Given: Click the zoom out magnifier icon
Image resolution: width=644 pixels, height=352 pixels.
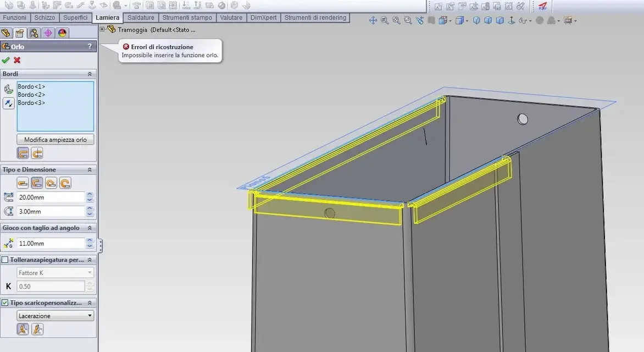Looking at the screenshot, I should click(x=385, y=20).
